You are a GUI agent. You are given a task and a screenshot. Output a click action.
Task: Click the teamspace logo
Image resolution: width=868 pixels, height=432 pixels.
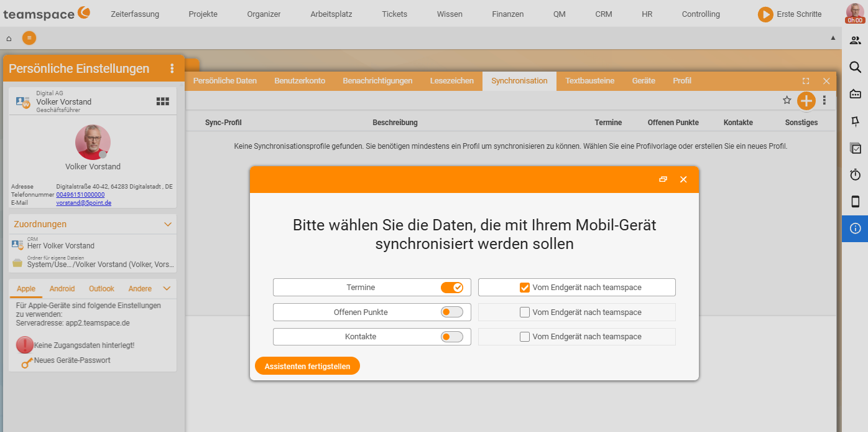(x=47, y=14)
